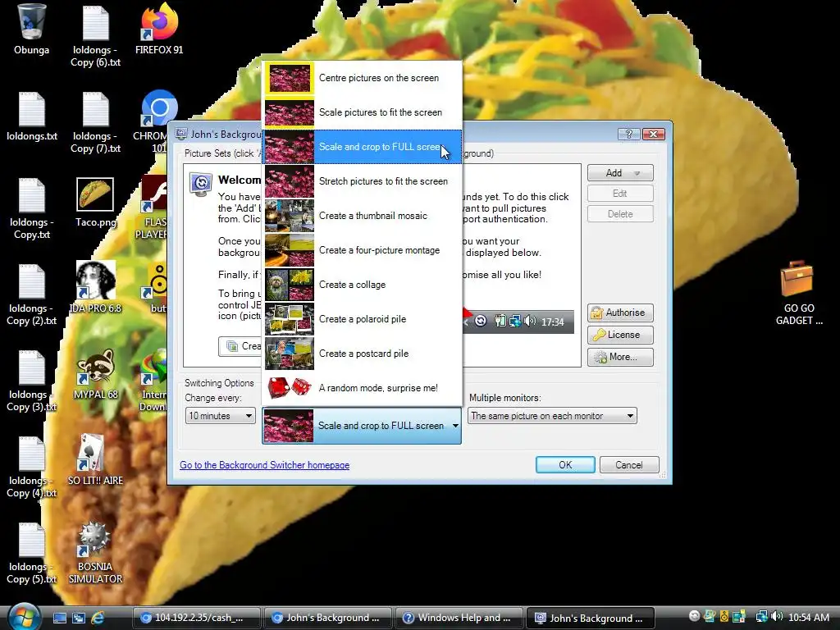
Task: Click the welcome panel monitor icon
Action: 201,185
